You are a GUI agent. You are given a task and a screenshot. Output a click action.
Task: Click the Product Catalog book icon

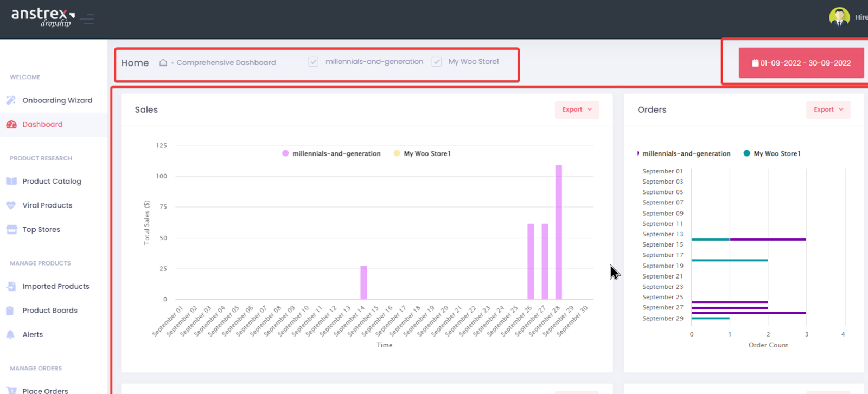[11, 181]
